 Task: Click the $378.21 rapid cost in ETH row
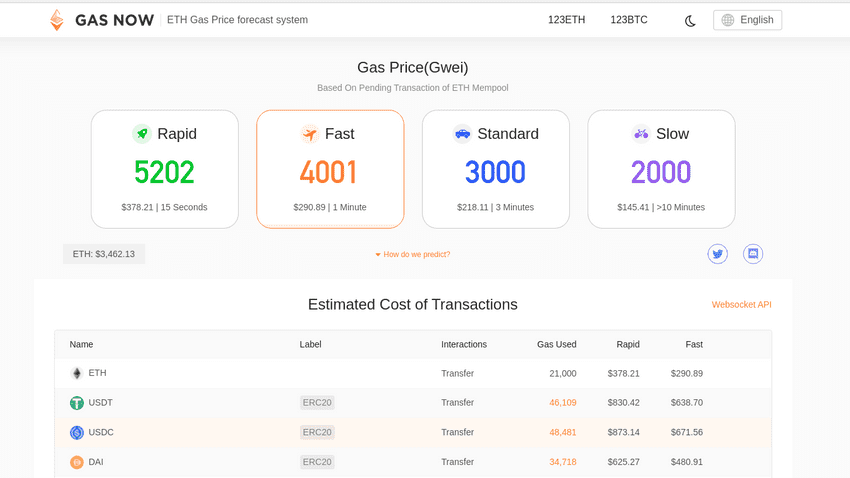pos(623,373)
